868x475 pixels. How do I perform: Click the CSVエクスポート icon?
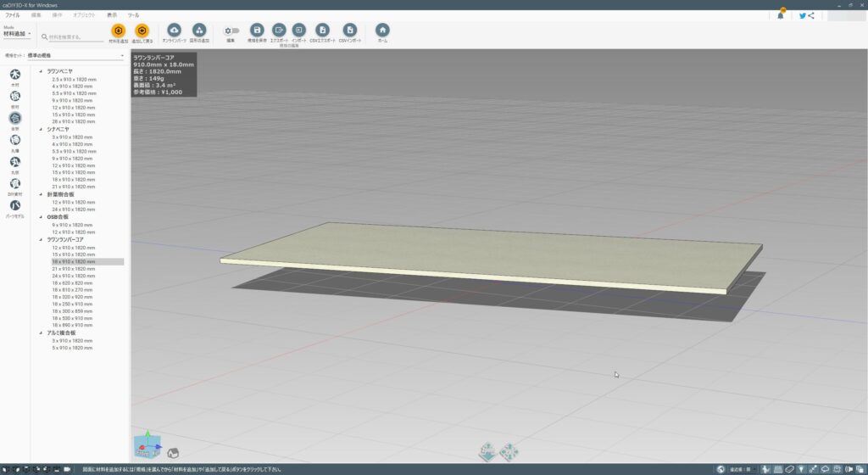click(321, 31)
